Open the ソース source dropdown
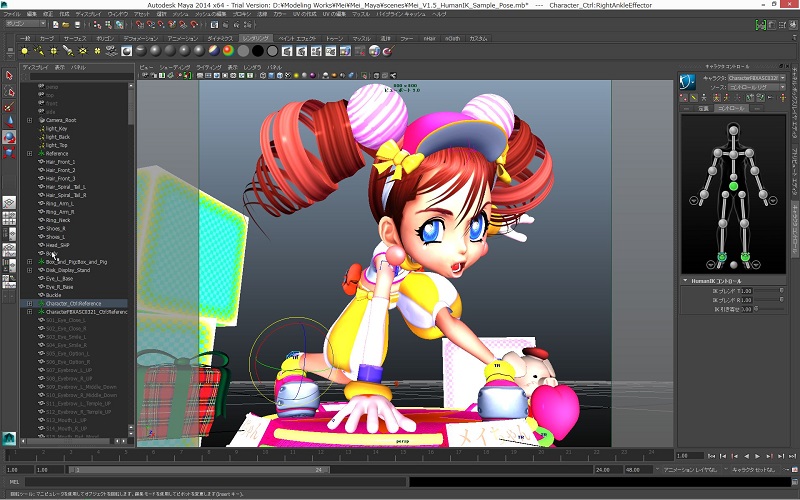This screenshot has width=800, height=500. 757,87
